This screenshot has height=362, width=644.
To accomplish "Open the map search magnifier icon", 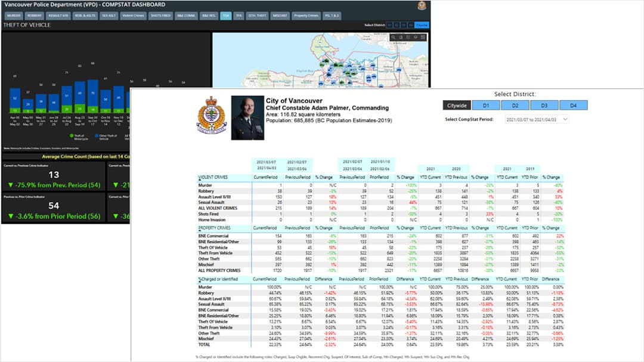I will click(393, 36).
